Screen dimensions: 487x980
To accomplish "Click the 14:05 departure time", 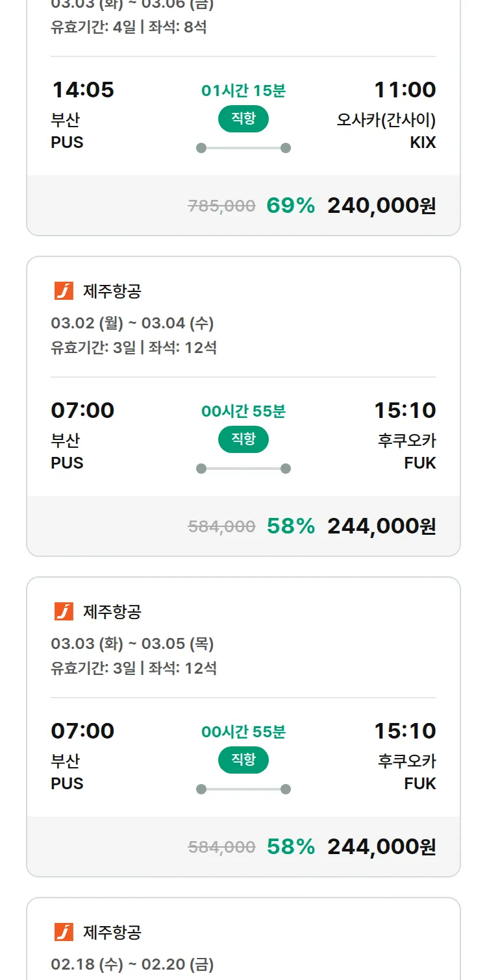I will point(82,90).
